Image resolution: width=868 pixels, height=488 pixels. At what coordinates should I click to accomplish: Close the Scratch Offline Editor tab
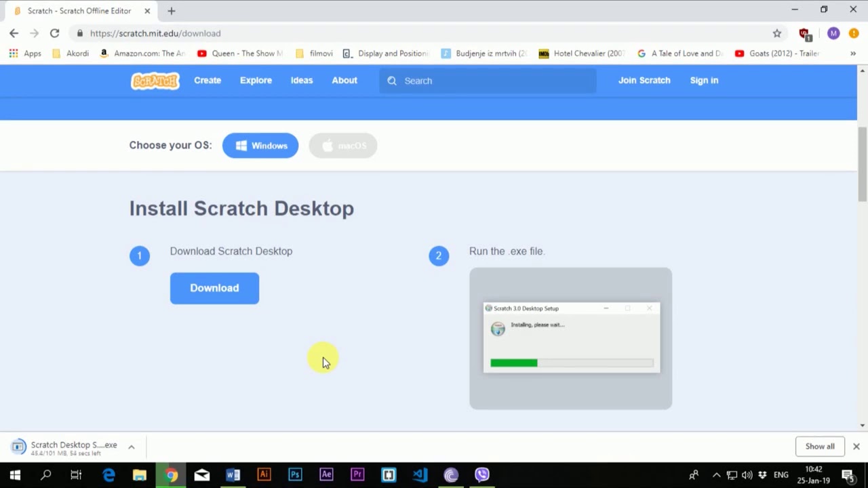pyautogui.click(x=147, y=11)
